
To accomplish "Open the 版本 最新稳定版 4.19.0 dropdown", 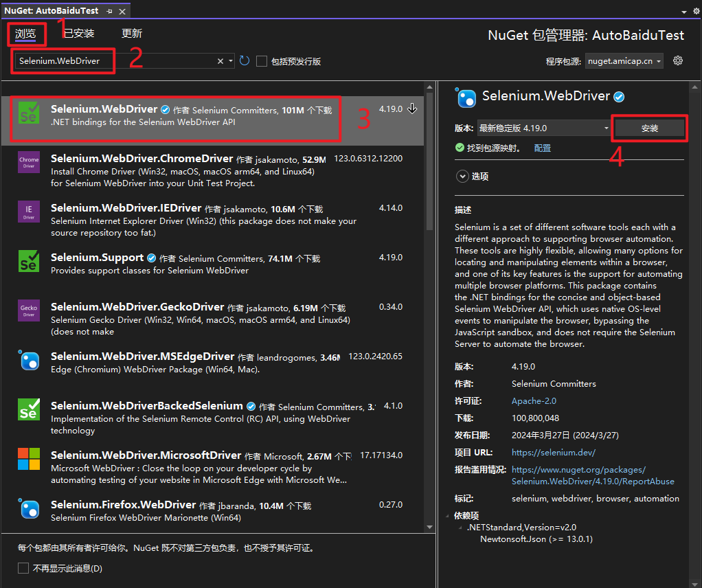I will pyautogui.click(x=544, y=128).
